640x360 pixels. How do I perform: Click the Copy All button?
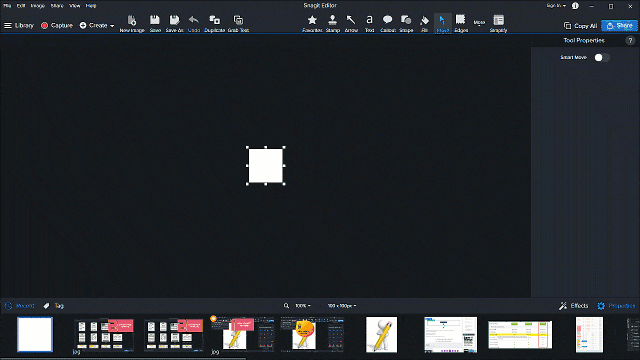click(580, 26)
